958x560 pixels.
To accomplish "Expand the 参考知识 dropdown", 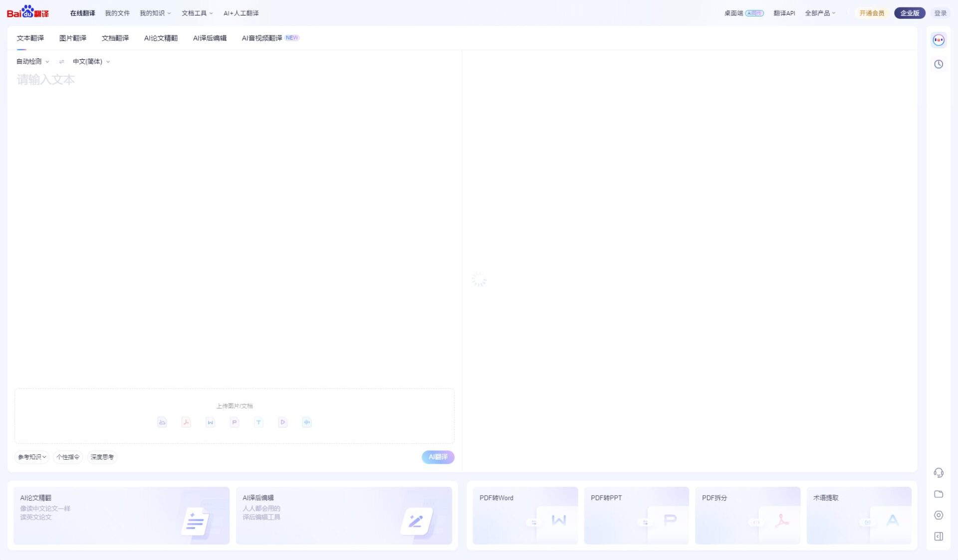I will click(31, 457).
